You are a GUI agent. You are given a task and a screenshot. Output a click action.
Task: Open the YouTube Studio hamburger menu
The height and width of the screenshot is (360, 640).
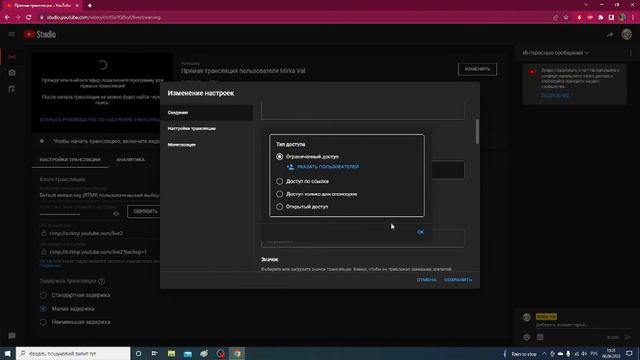11,34
